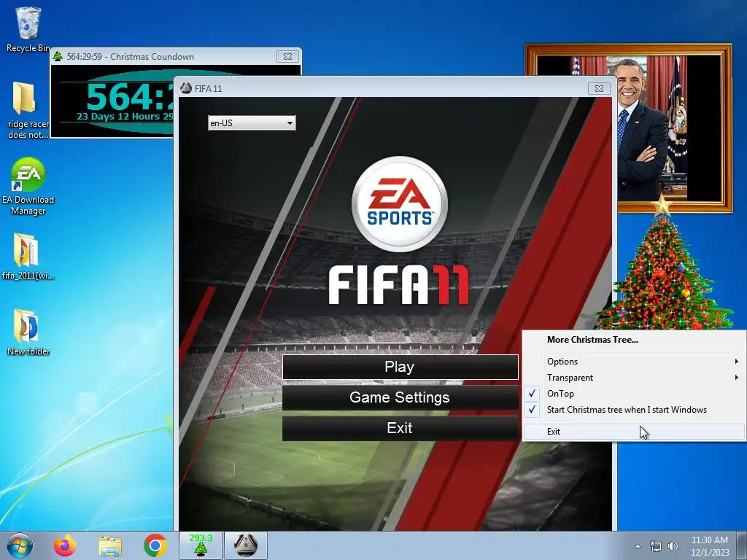Open the EA Download Manager shortcut
Viewport: 747px width, 560px height.
click(28, 186)
